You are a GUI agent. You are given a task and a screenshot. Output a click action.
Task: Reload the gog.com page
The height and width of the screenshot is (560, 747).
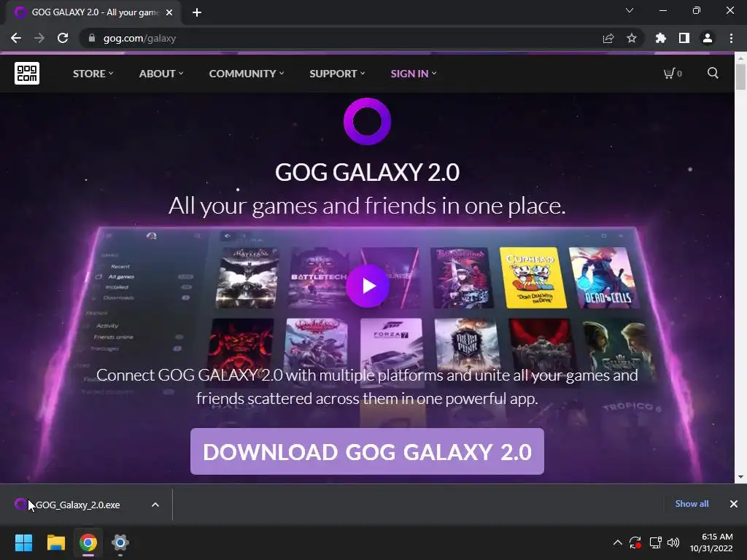tap(63, 38)
